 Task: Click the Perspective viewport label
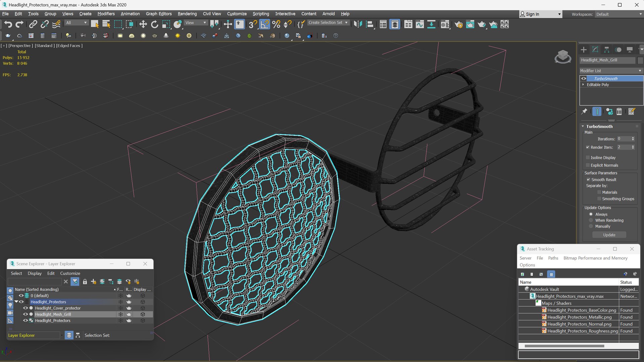click(x=20, y=46)
